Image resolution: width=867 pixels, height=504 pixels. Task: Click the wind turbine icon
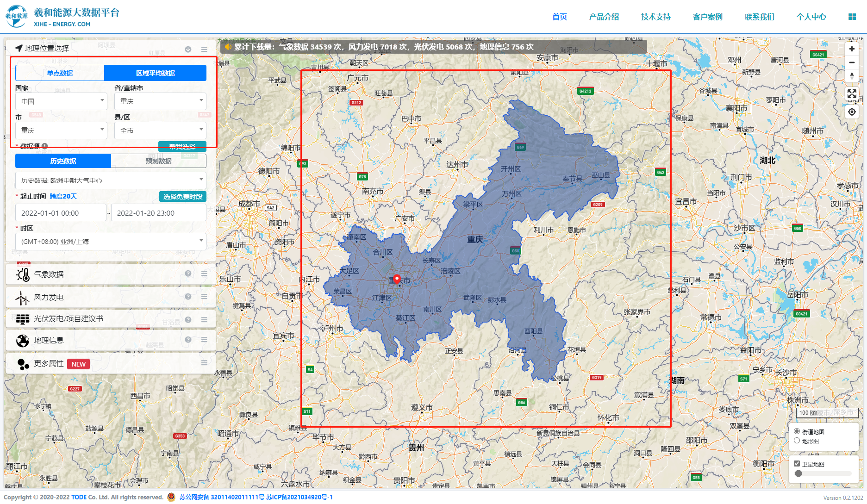click(x=22, y=298)
